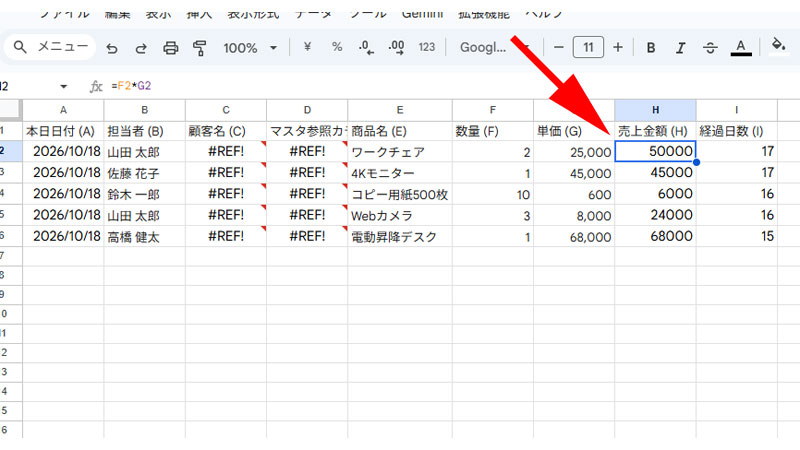Click the cell 商品名 (E)
The height and width of the screenshot is (450, 800).
(x=400, y=131)
